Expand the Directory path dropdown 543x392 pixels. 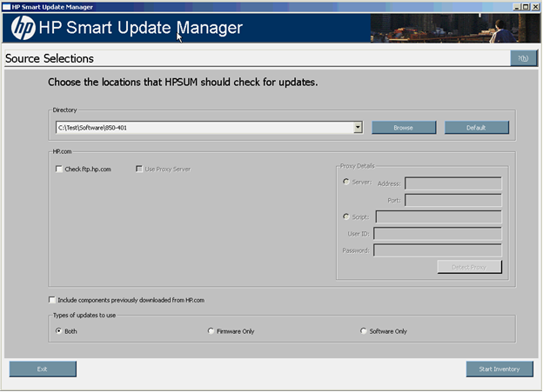click(x=358, y=128)
